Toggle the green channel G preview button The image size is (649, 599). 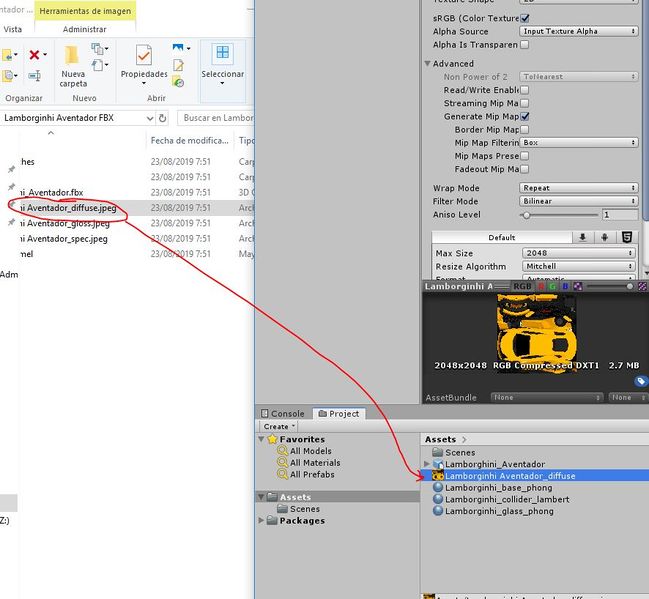[552, 286]
